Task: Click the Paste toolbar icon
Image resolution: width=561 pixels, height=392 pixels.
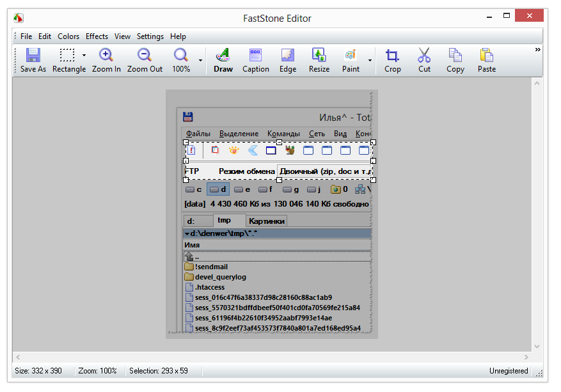Action: [x=487, y=61]
